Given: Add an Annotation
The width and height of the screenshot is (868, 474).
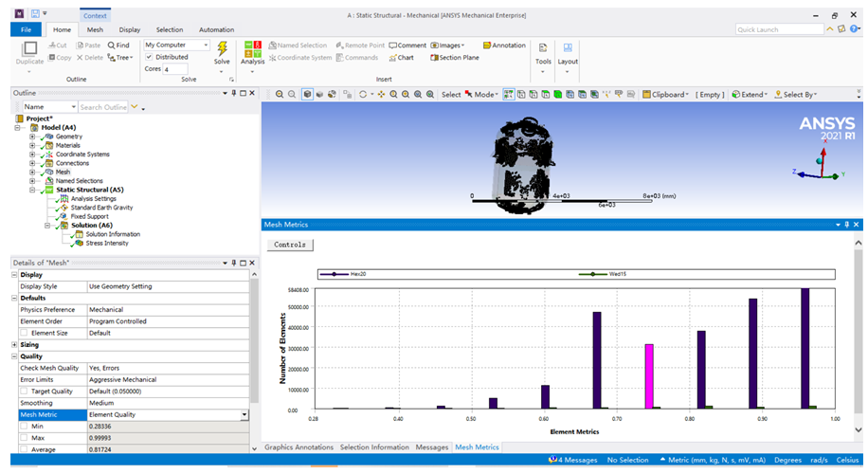Looking at the screenshot, I should pos(504,46).
